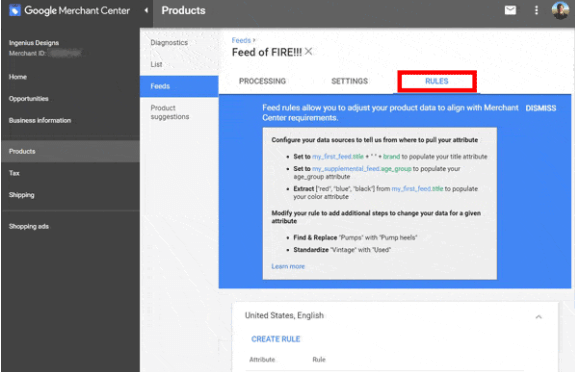Click the Learn more link

[288, 266]
